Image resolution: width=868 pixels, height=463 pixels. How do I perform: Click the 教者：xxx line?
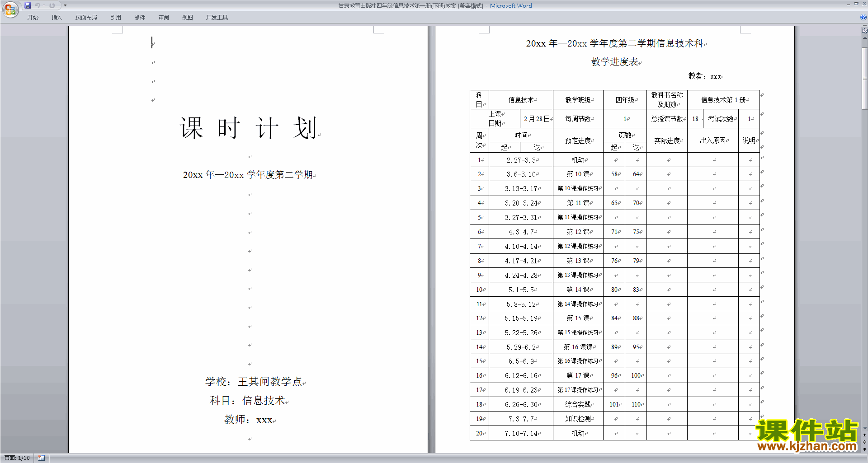[x=704, y=76]
